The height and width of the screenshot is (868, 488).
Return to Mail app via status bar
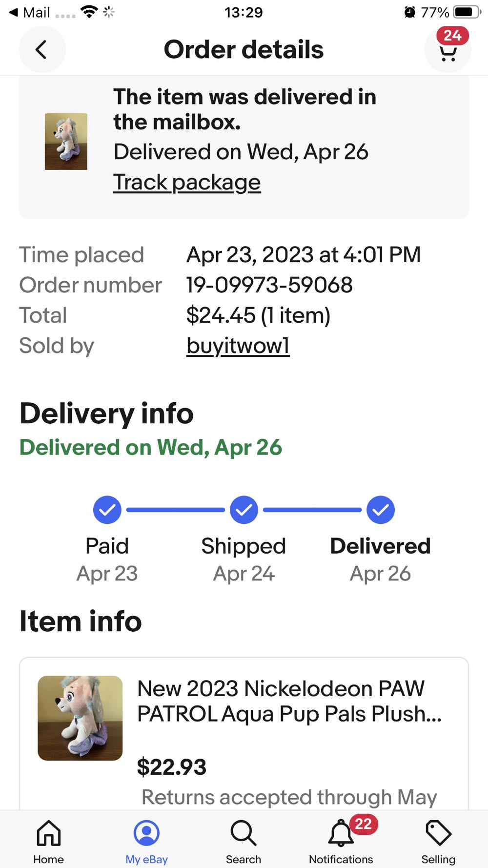30,12
